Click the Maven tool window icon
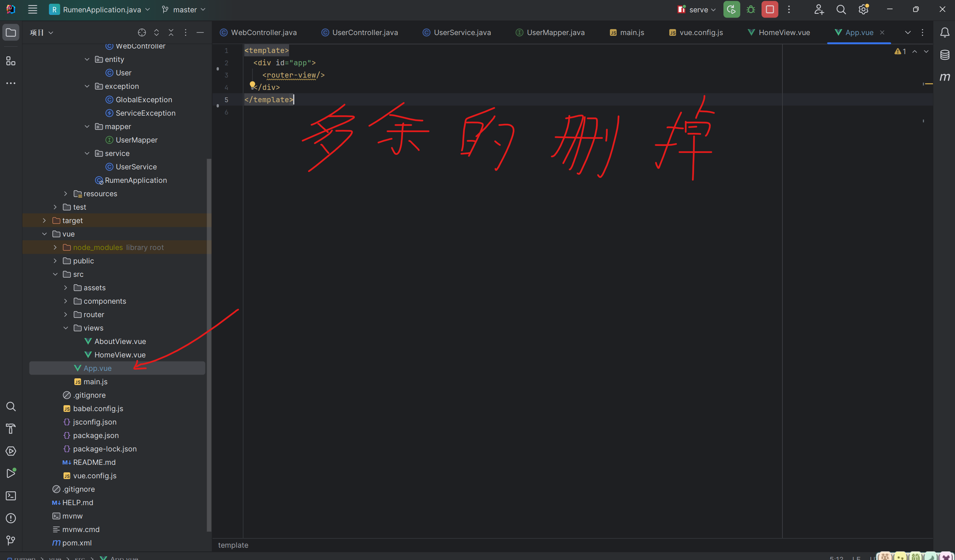This screenshot has height=560, width=955. (x=945, y=77)
